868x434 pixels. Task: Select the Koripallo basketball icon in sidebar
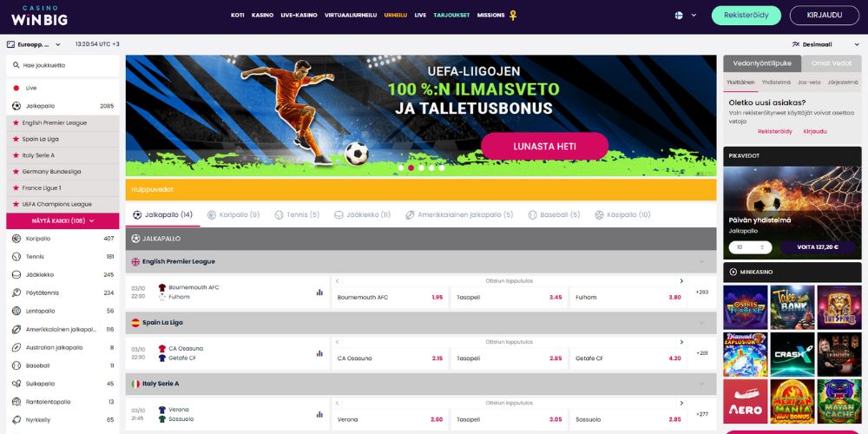pos(16,239)
